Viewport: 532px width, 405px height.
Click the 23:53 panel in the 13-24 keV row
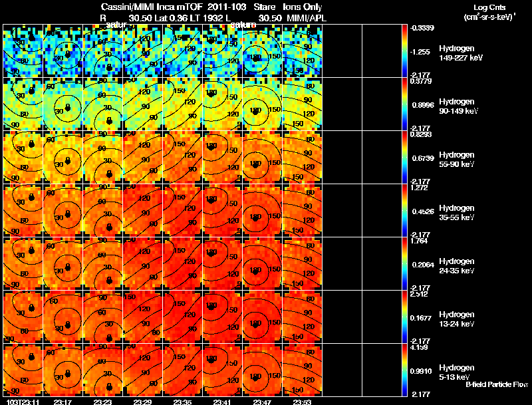click(x=303, y=317)
